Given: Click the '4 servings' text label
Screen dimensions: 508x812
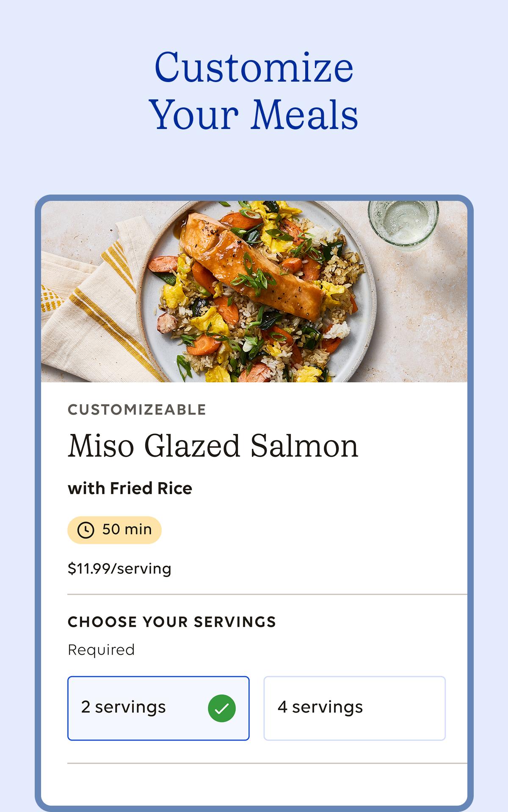Looking at the screenshot, I should coord(320,707).
